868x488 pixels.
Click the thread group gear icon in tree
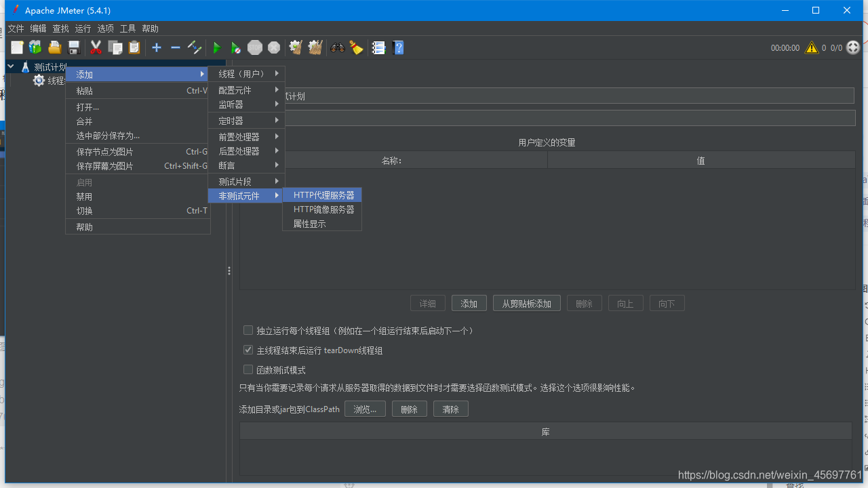pos(39,81)
